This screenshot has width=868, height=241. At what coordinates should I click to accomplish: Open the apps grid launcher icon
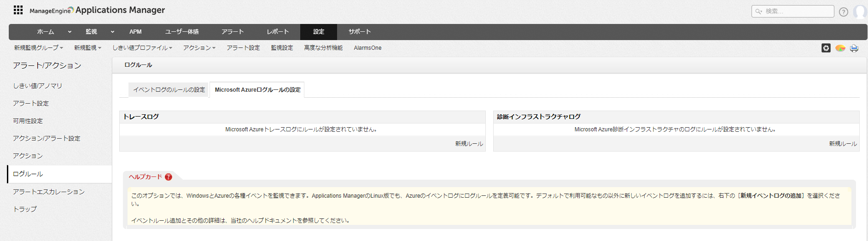click(x=18, y=10)
